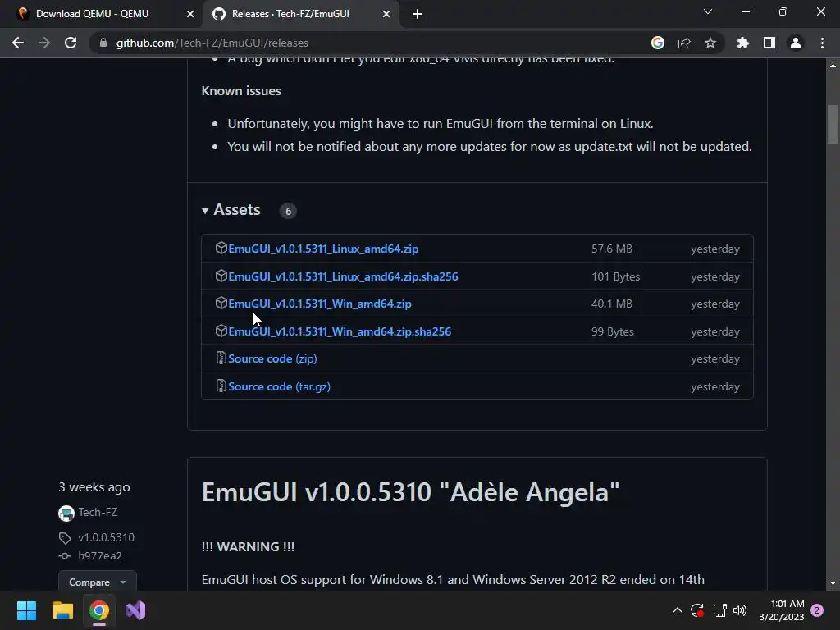The height and width of the screenshot is (630, 840).
Task: Click the Chrome taskbar icon
Action: [x=99, y=610]
